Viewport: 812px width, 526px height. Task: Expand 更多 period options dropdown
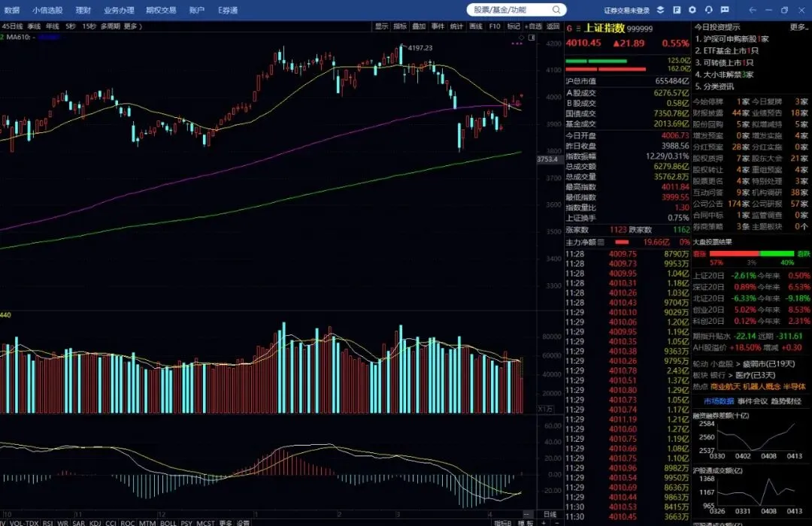(132, 26)
